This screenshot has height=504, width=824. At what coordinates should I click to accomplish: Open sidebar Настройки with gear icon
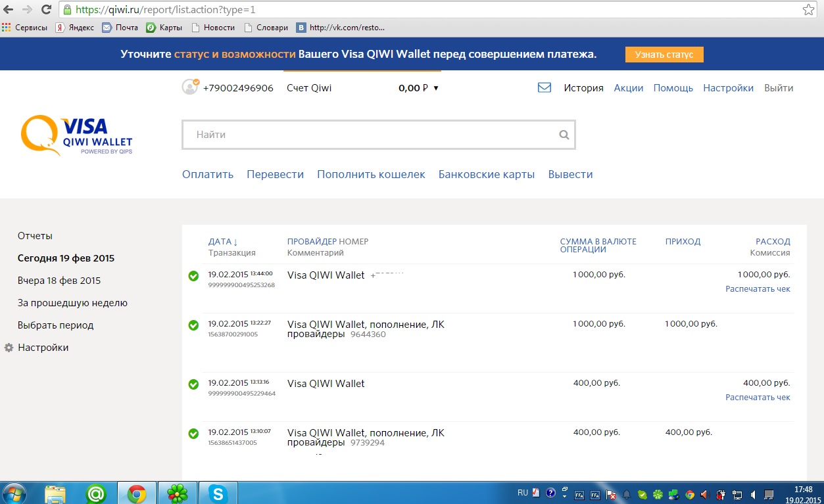click(37, 348)
